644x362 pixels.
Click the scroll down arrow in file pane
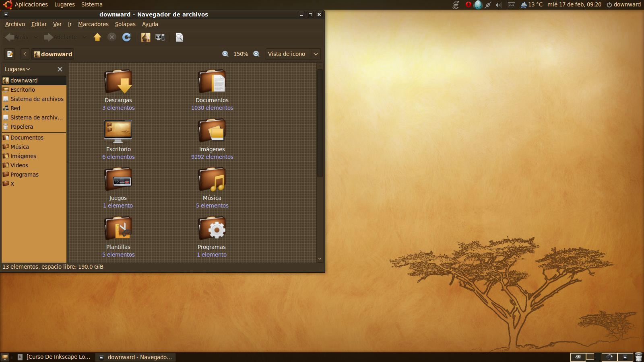click(x=320, y=259)
